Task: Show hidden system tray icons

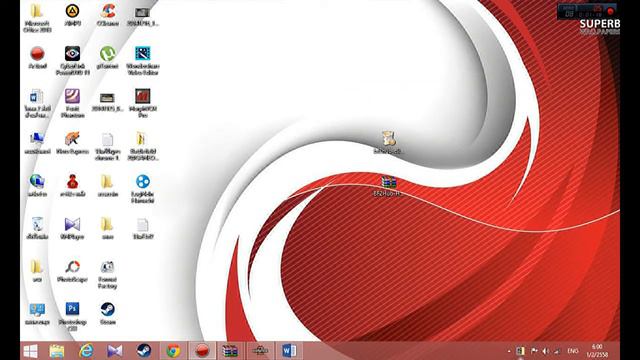Action: tap(509, 351)
